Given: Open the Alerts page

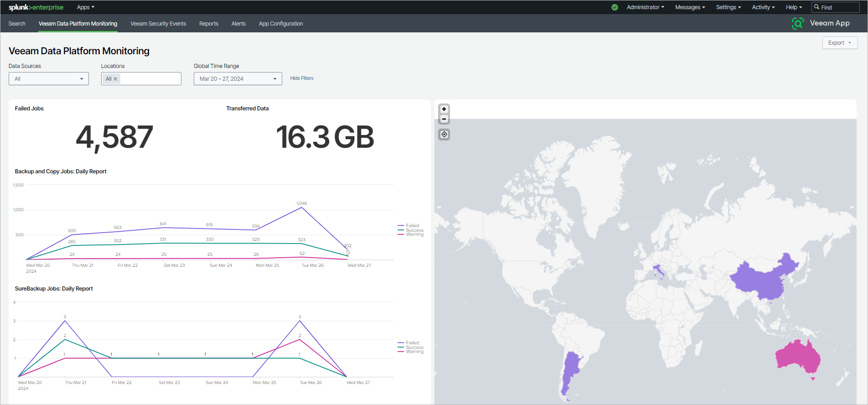Looking at the screenshot, I should coord(238,24).
